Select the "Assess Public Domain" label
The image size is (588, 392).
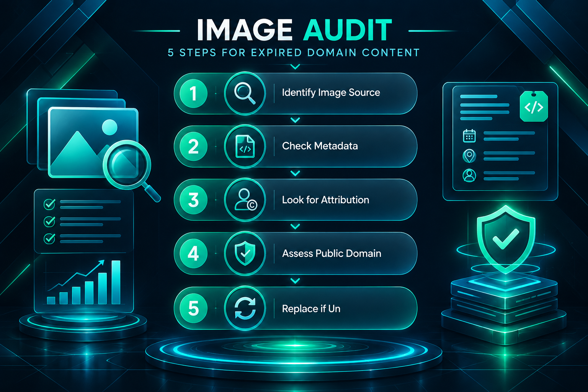coord(332,253)
